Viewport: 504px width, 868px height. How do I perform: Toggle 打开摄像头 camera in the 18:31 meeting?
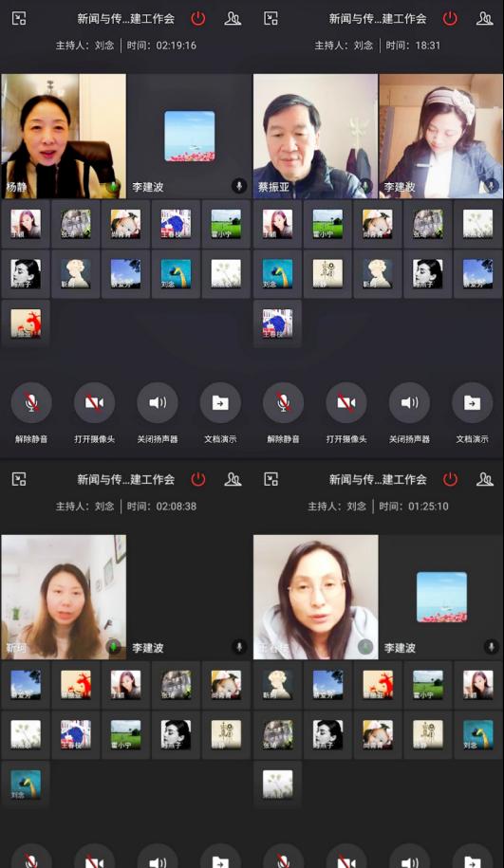click(346, 402)
